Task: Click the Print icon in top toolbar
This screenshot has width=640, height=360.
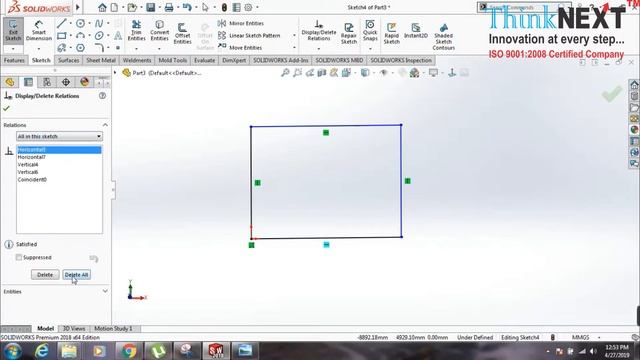Action: click(x=169, y=7)
